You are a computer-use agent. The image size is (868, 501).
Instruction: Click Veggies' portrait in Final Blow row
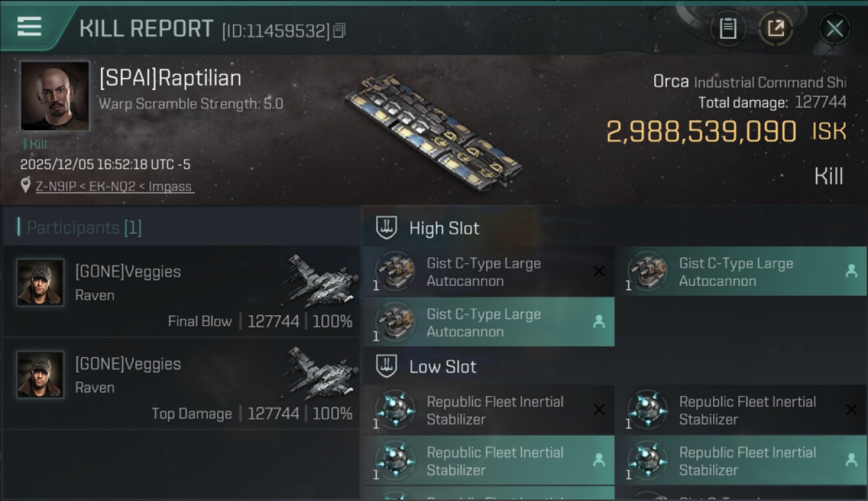pos(40,283)
